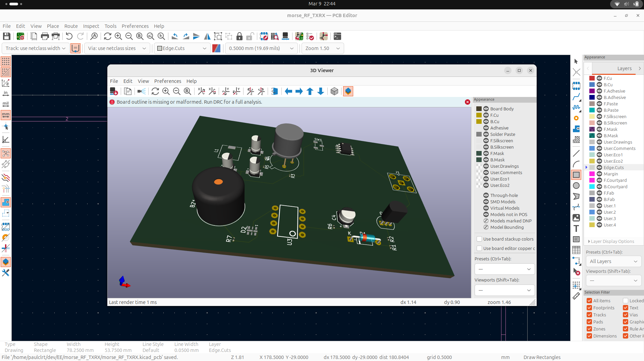Image resolution: width=644 pixels, height=361 pixels.
Task: Hide the F.Silkscreen layer in 3D Viewer
Action: (486, 141)
